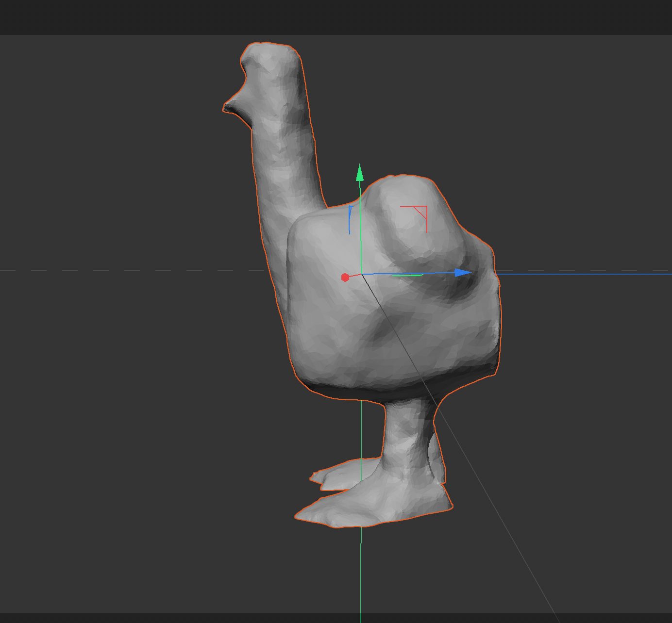Click the red diagonal line inside the plane handle
Screen dimensions: 672x623
pos(419,212)
